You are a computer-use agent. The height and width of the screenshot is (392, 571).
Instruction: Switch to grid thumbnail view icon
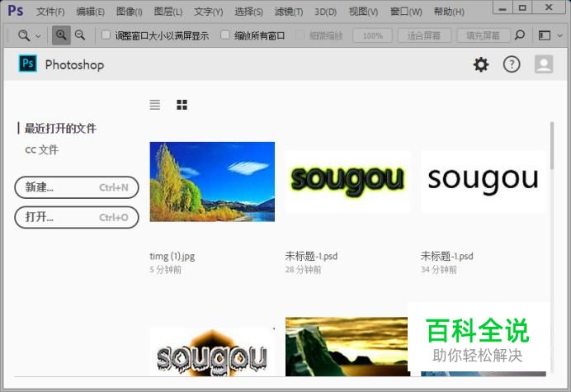pyautogui.click(x=182, y=105)
